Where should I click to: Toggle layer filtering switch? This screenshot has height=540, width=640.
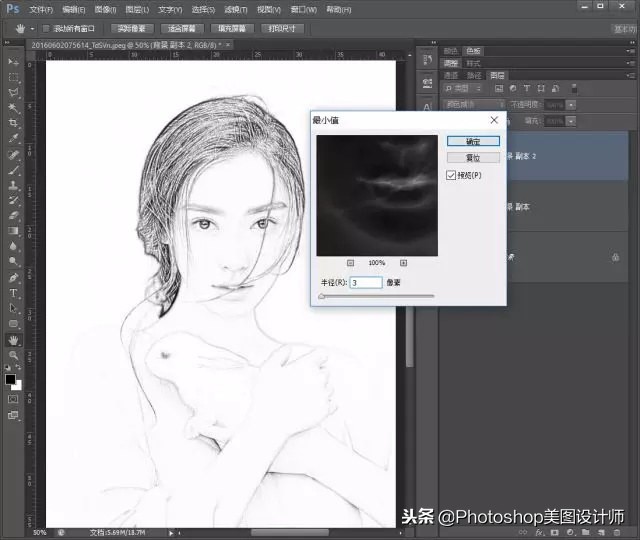(574, 88)
